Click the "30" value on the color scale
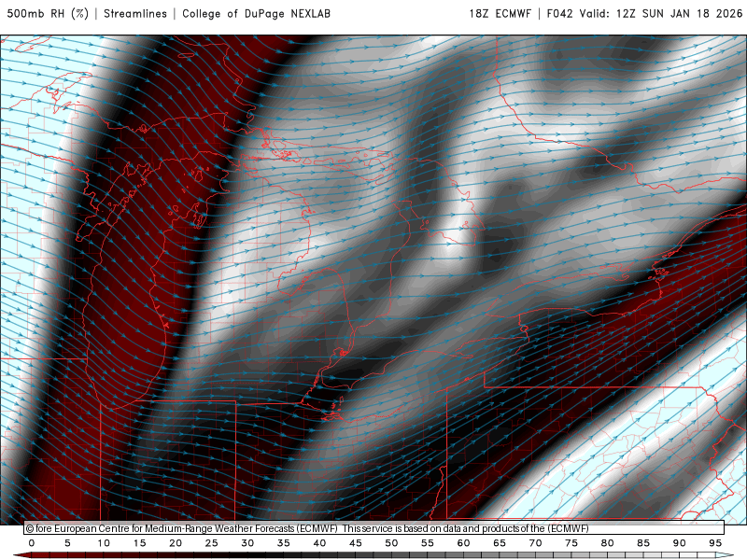The width and height of the screenshot is (747, 560). [x=247, y=543]
